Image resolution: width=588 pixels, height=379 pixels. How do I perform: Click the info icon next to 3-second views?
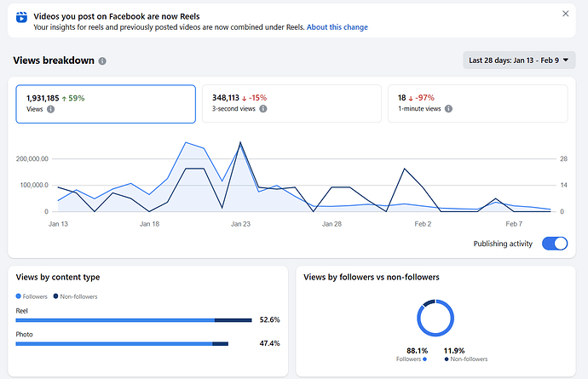coord(263,109)
